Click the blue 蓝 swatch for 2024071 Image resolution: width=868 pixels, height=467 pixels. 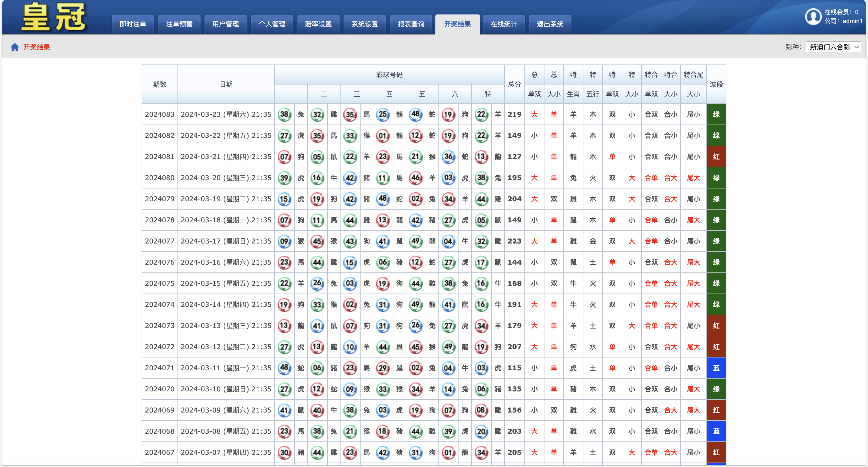[x=716, y=368]
